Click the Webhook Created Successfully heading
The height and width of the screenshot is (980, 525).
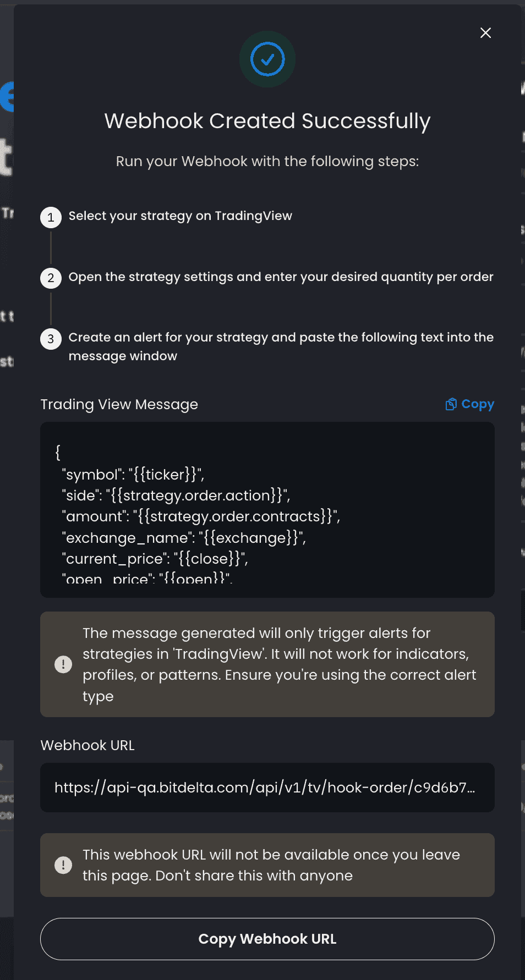click(267, 121)
